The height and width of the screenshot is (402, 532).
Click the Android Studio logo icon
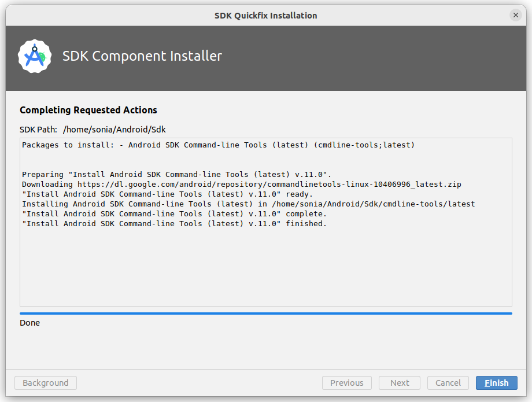click(35, 56)
